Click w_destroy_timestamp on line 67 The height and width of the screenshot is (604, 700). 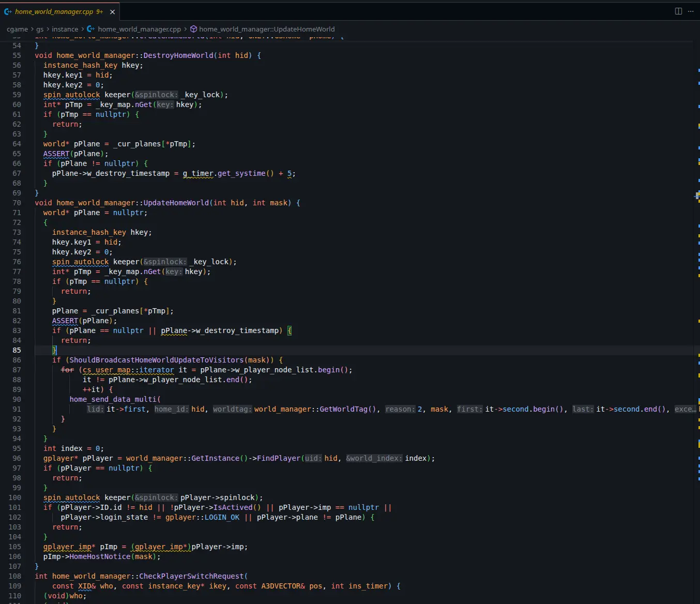tap(128, 173)
